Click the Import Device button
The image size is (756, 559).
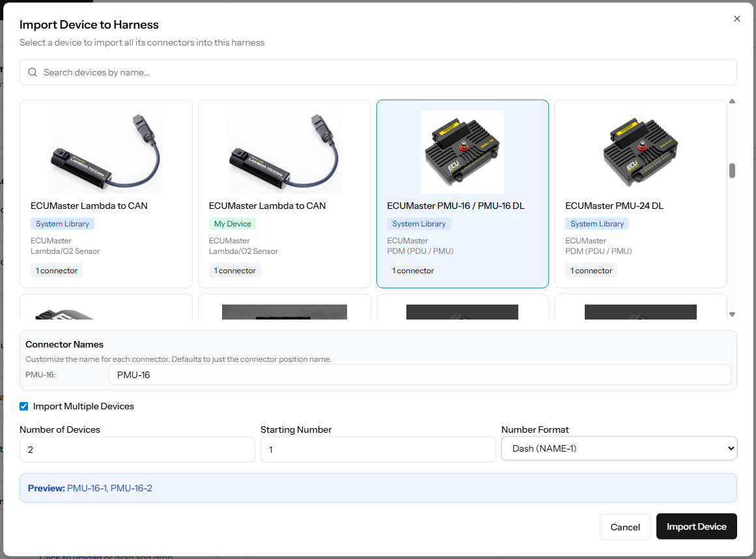click(x=696, y=526)
